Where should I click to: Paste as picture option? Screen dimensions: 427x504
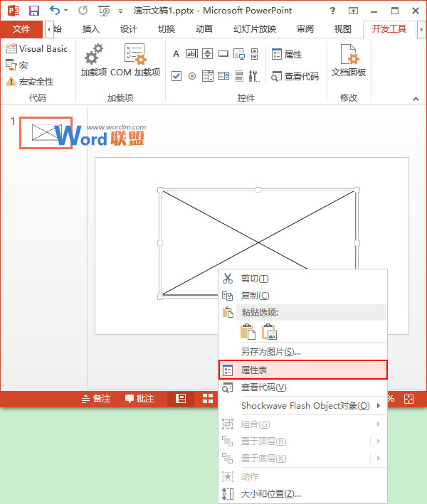pyautogui.click(x=269, y=331)
